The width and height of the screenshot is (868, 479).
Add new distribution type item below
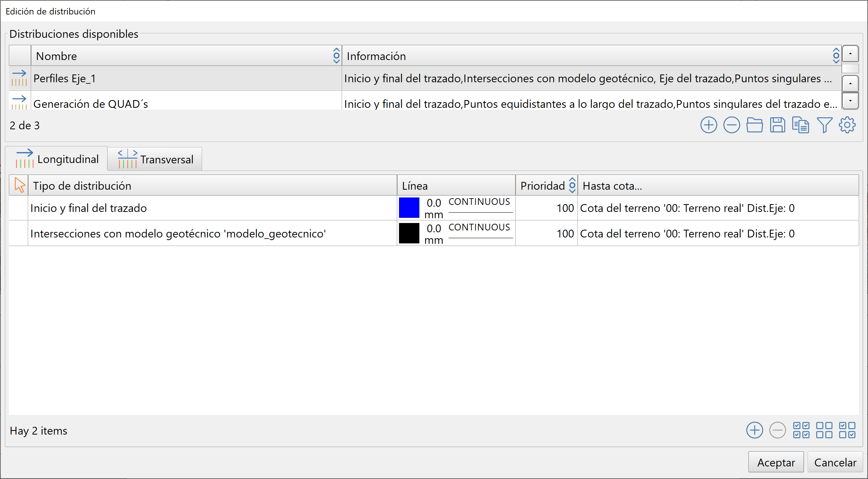coord(754,430)
